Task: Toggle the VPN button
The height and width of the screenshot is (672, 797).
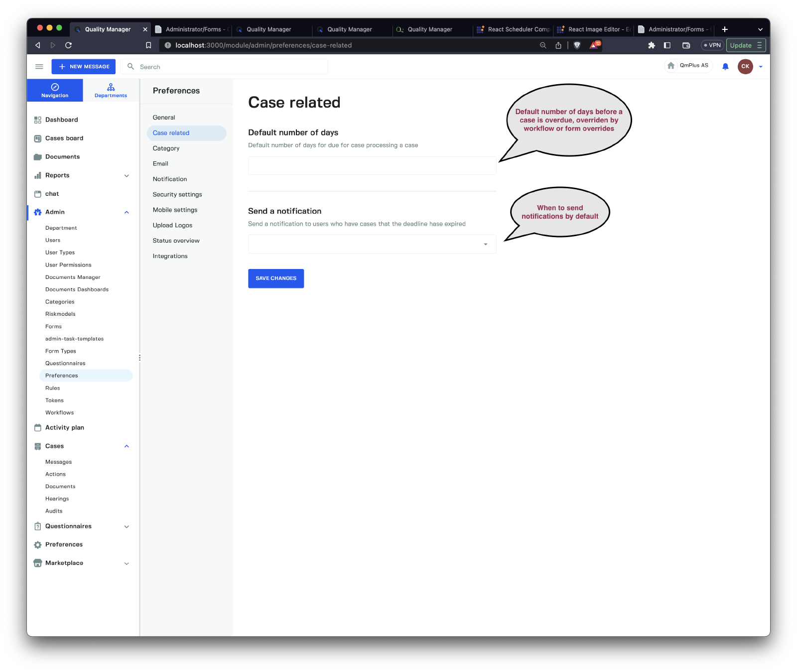Action: tap(712, 45)
